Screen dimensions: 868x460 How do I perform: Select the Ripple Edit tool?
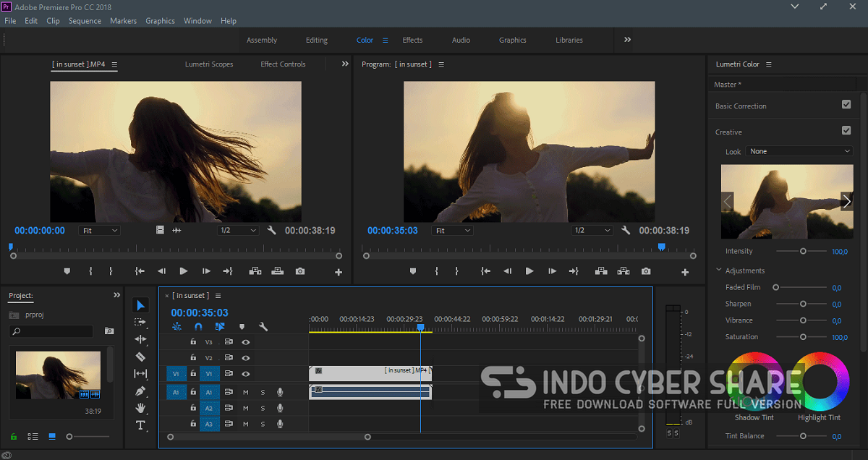point(141,339)
